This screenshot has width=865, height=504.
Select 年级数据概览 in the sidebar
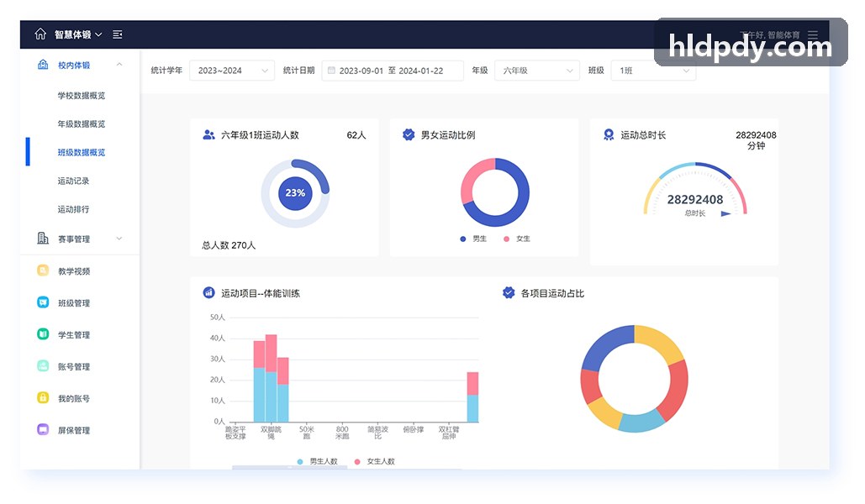pos(82,124)
